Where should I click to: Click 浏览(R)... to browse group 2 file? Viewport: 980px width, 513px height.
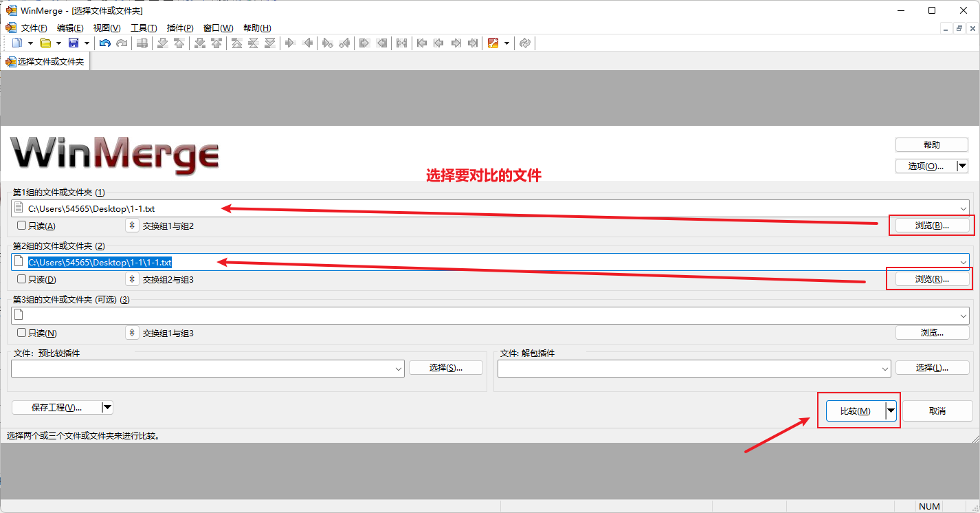point(932,279)
